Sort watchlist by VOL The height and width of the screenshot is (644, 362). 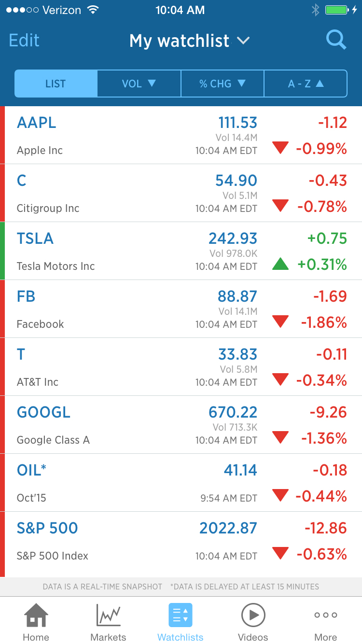pyautogui.click(x=139, y=84)
